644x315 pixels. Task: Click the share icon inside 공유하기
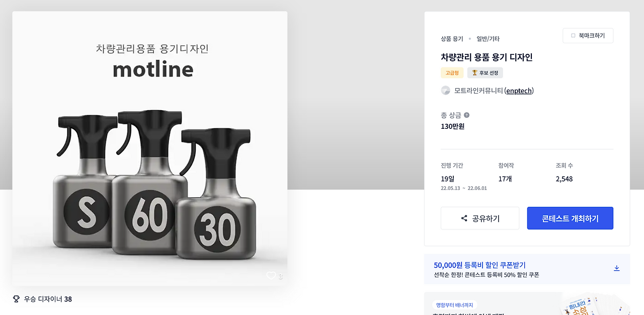pos(463,218)
